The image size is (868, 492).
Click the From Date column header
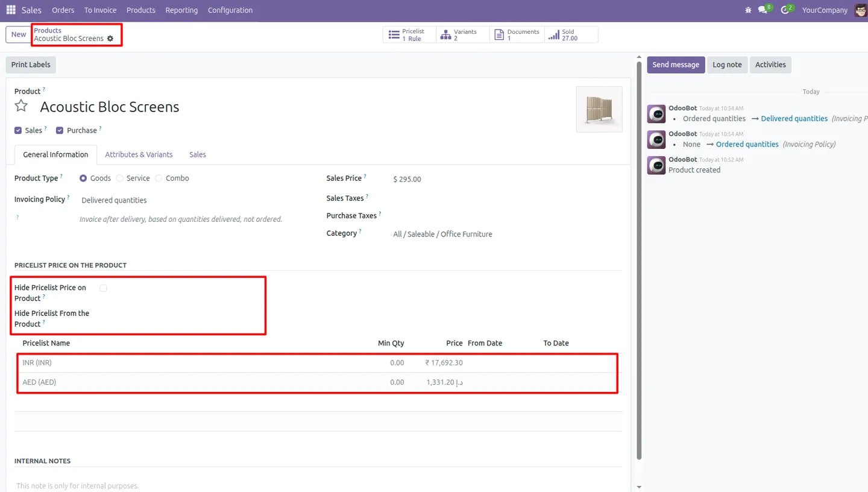(485, 343)
